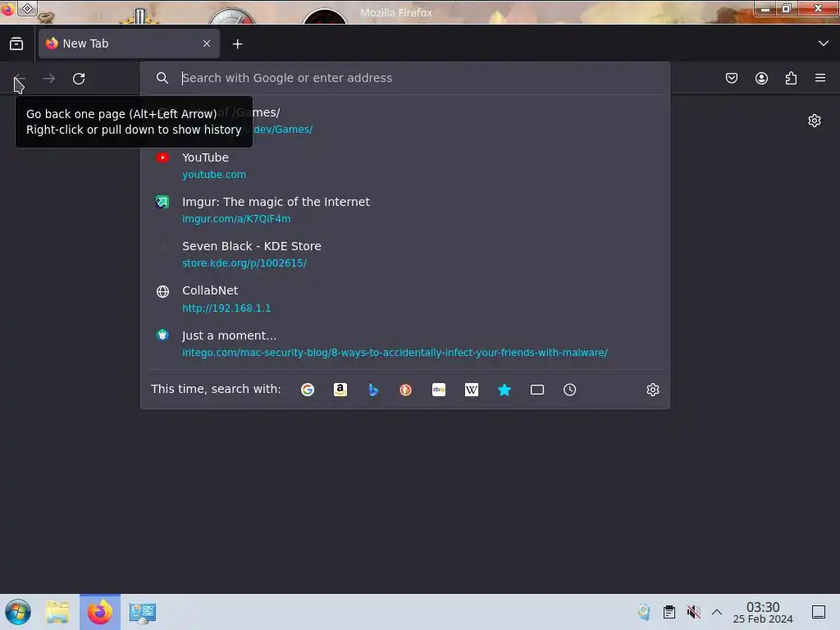Click show desktop button in taskbar
The width and height of the screenshot is (840, 630).
coord(819,612)
